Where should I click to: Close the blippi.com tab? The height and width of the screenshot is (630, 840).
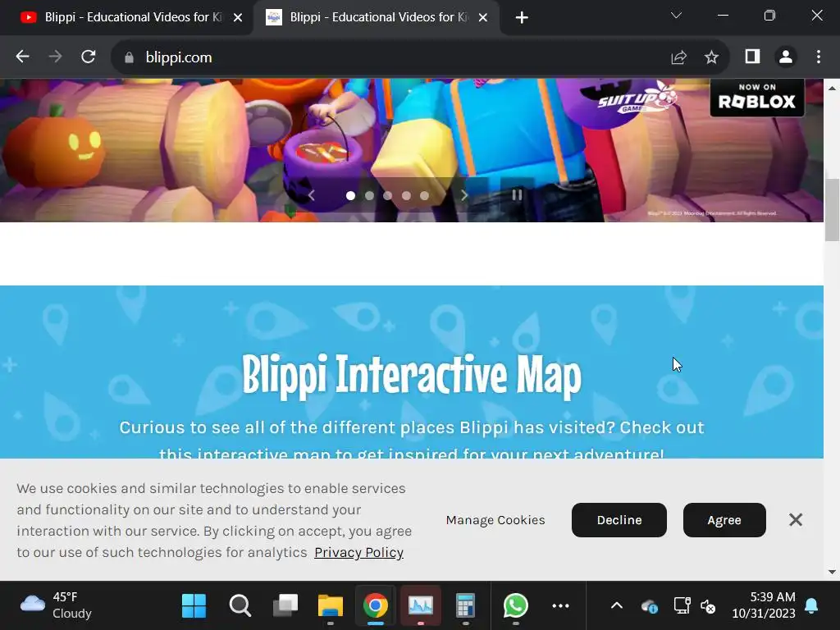pyautogui.click(x=482, y=18)
